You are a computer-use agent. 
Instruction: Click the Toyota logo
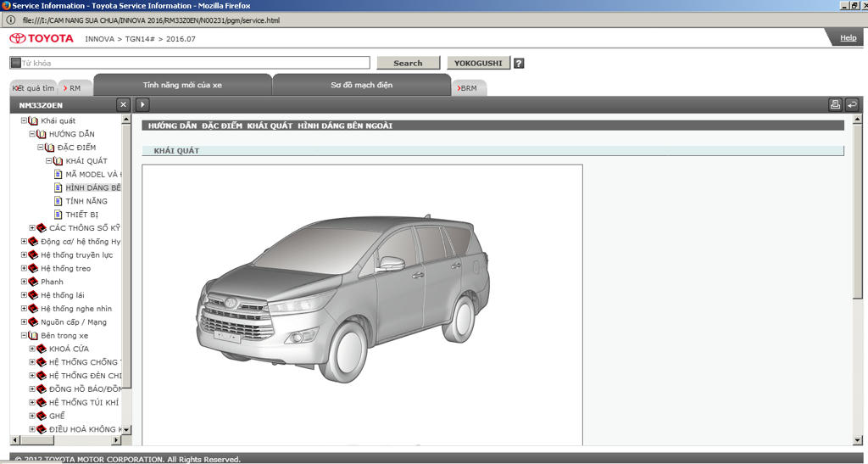click(42, 39)
